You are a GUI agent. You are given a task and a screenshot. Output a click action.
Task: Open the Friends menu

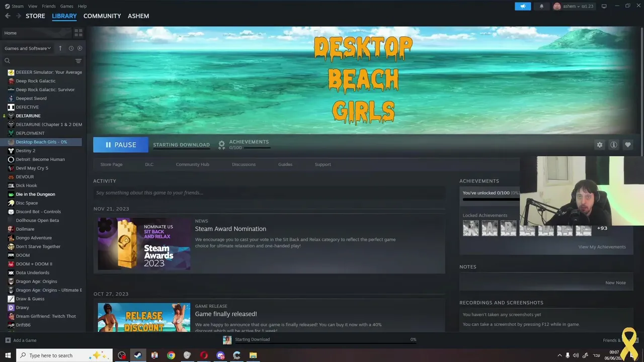click(49, 6)
